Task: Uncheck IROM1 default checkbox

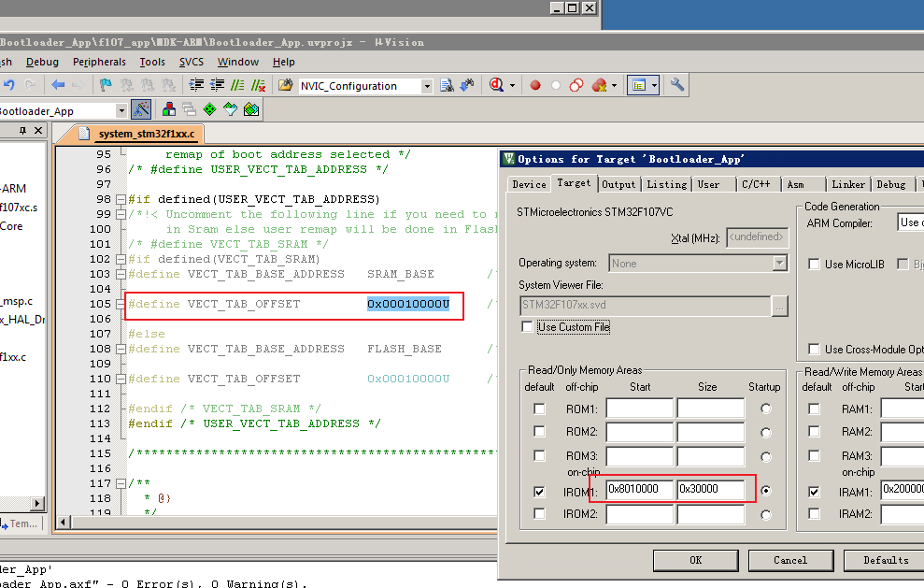Action: tap(539, 492)
